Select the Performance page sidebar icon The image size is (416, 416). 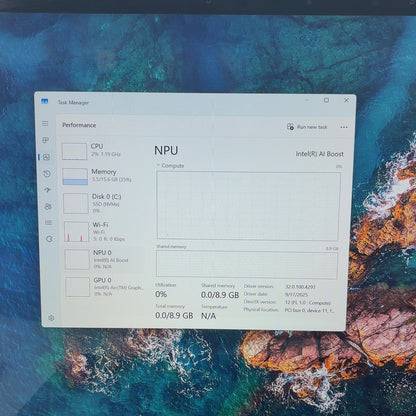[x=46, y=157]
